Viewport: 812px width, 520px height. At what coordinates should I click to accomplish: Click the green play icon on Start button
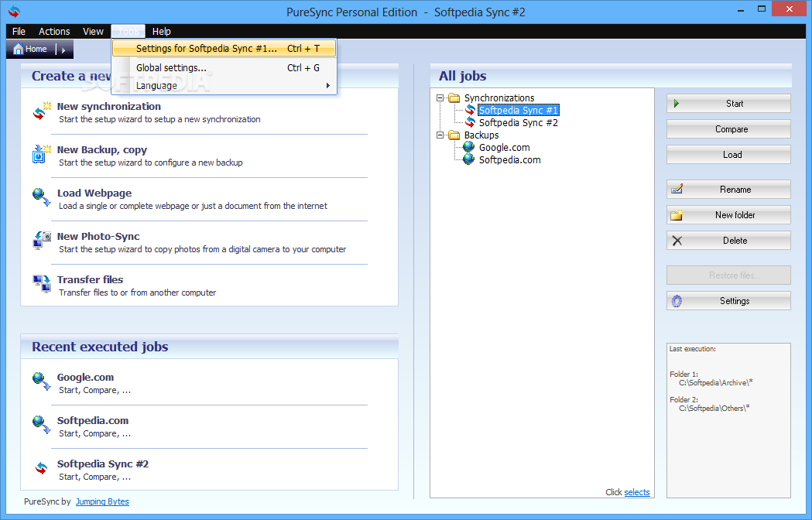coord(677,104)
